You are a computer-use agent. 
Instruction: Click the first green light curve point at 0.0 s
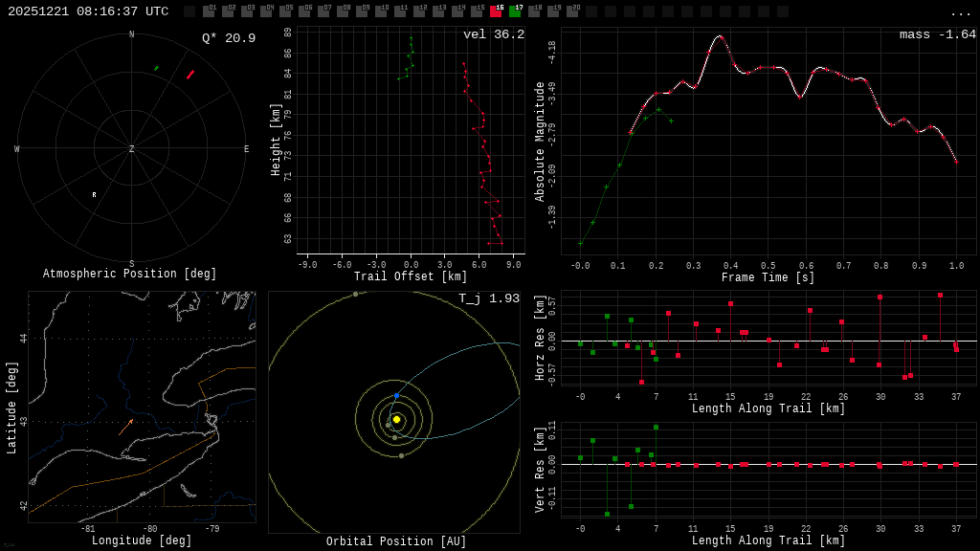click(x=581, y=244)
